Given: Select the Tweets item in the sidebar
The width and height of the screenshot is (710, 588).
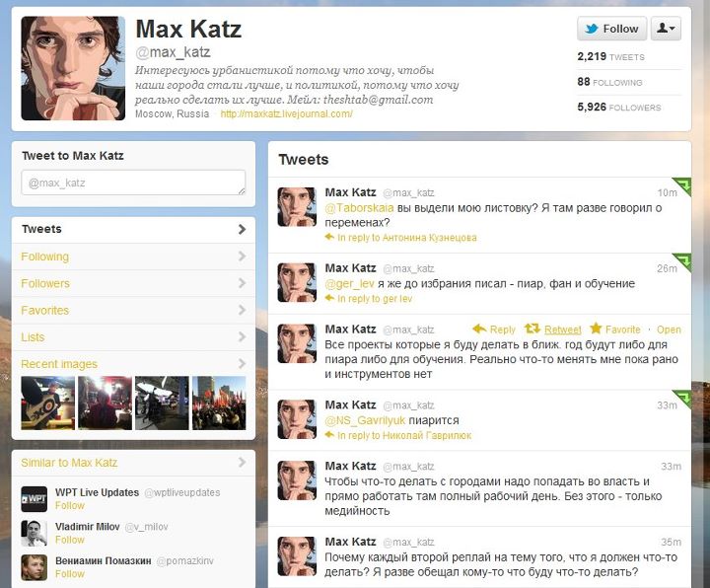Looking at the screenshot, I should (x=133, y=229).
